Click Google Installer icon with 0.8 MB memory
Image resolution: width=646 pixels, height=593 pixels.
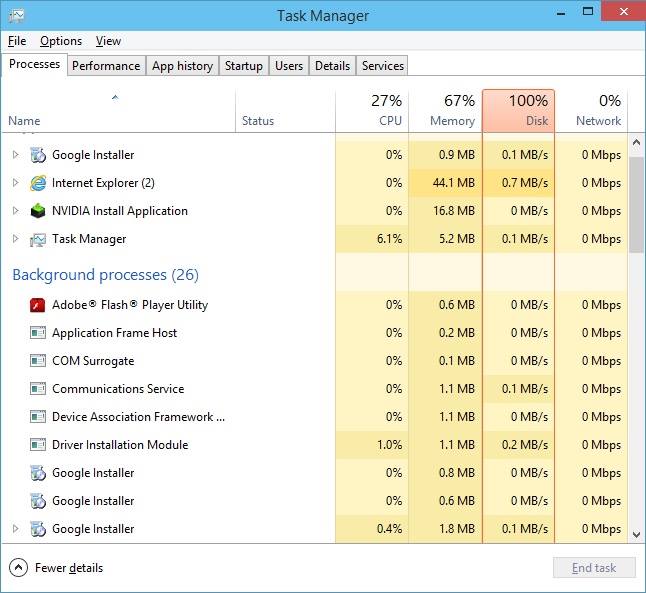[38, 473]
